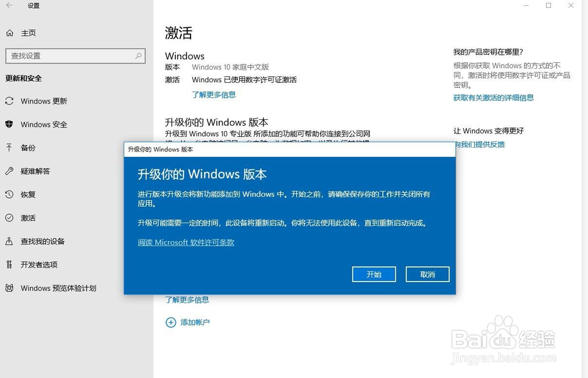The image size is (588, 378).
Task: Click the home icon beside 主页
Action: (10, 33)
